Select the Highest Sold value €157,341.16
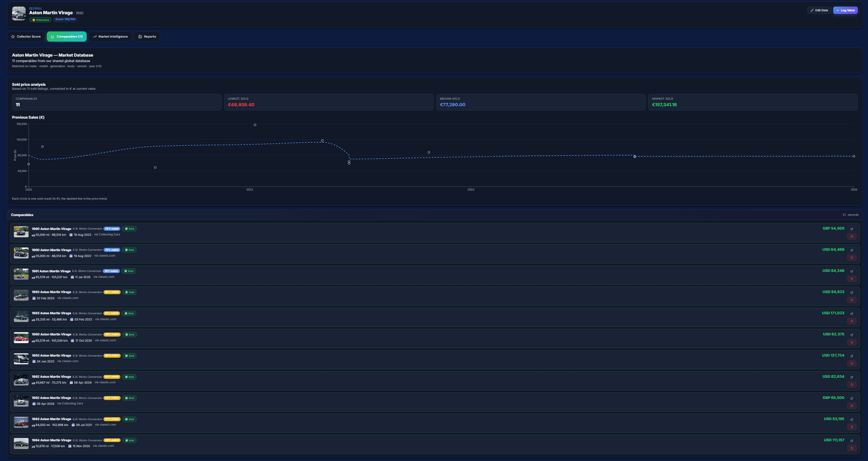The width and height of the screenshot is (868, 461). tap(665, 105)
